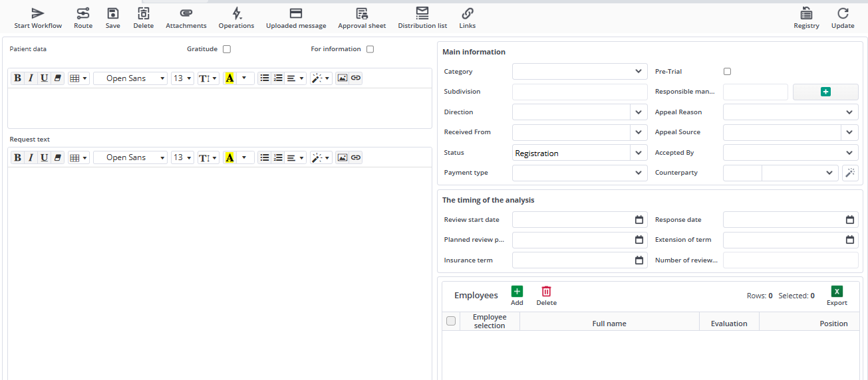Screen dimensions: 868x380
Task: Open font size dropdown in Request text editor
Action: 182,157
